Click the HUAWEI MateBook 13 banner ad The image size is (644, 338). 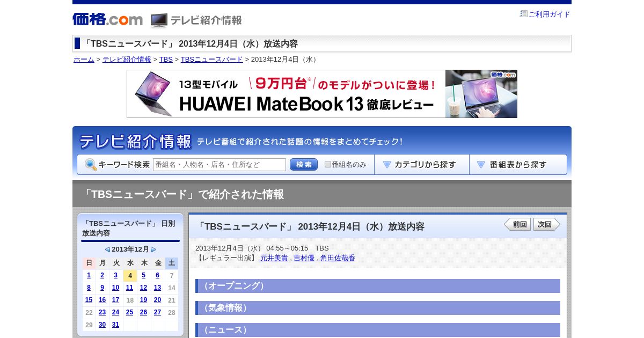[x=322, y=94]
